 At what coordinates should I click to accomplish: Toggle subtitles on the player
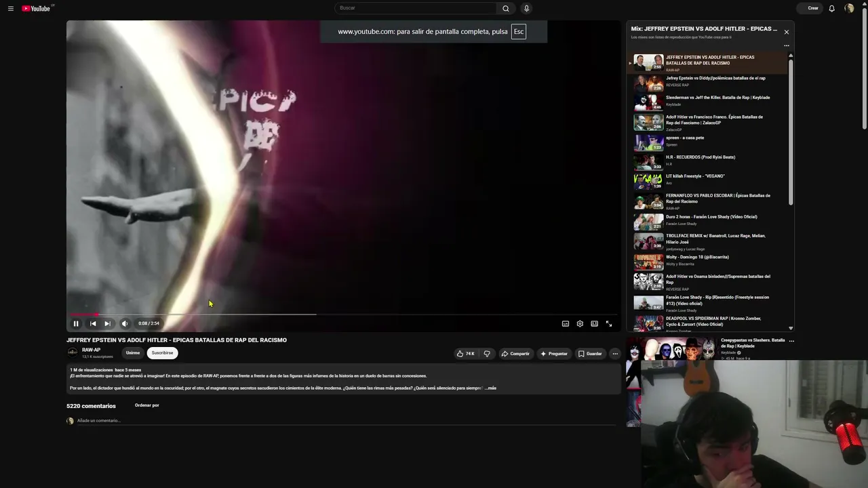[x=566, y=323]
